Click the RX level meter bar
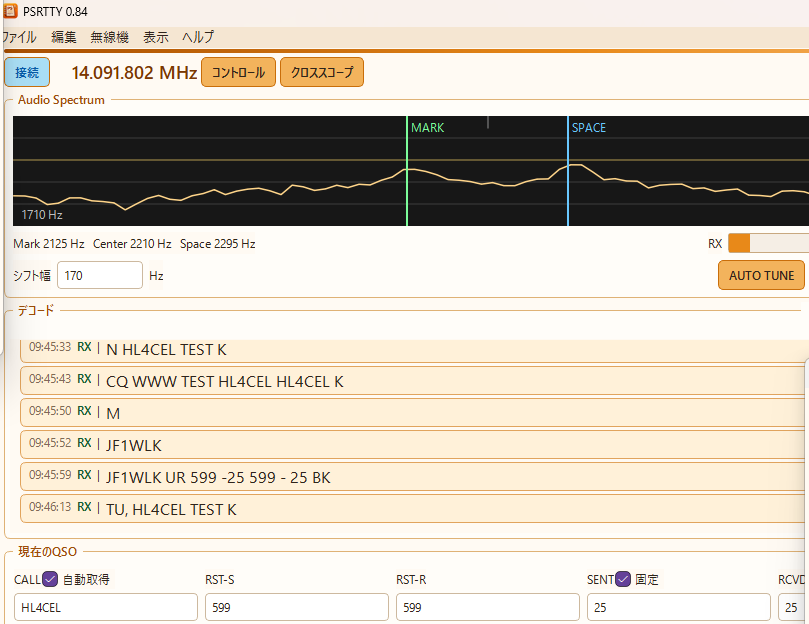The width and height of the screenshot is (809, 624). click(x=768, y=243)
